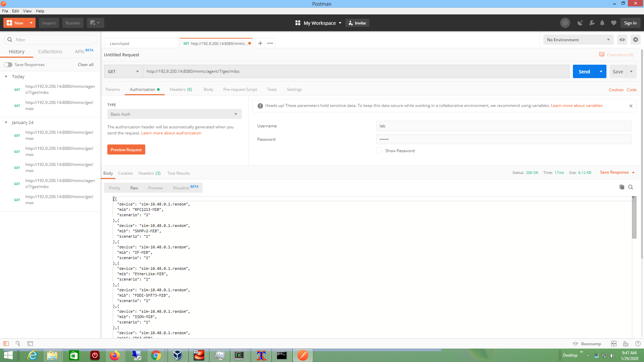Collapse the Today history group
This screenshot has width=644, height=362.
[6, 76]
